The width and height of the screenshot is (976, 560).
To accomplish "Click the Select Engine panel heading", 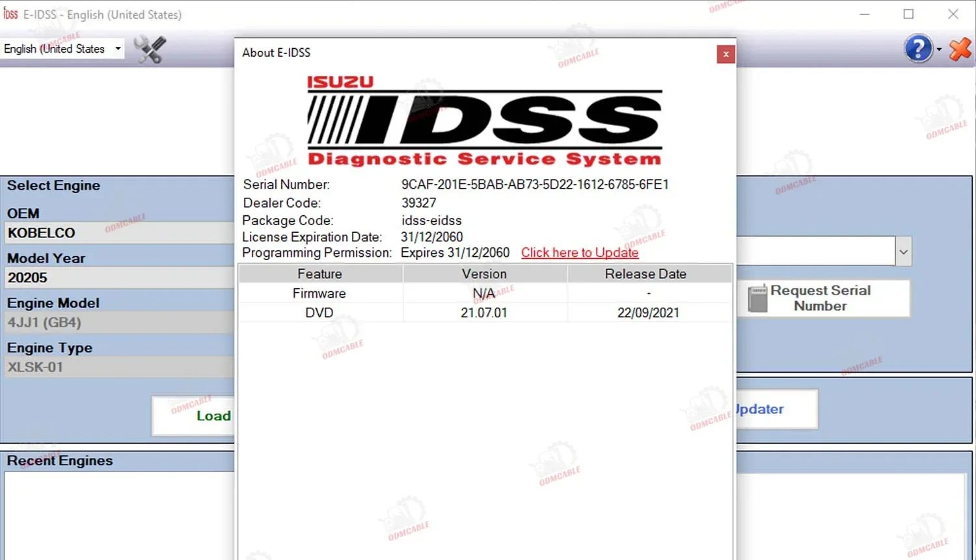I will coord(53,185).
